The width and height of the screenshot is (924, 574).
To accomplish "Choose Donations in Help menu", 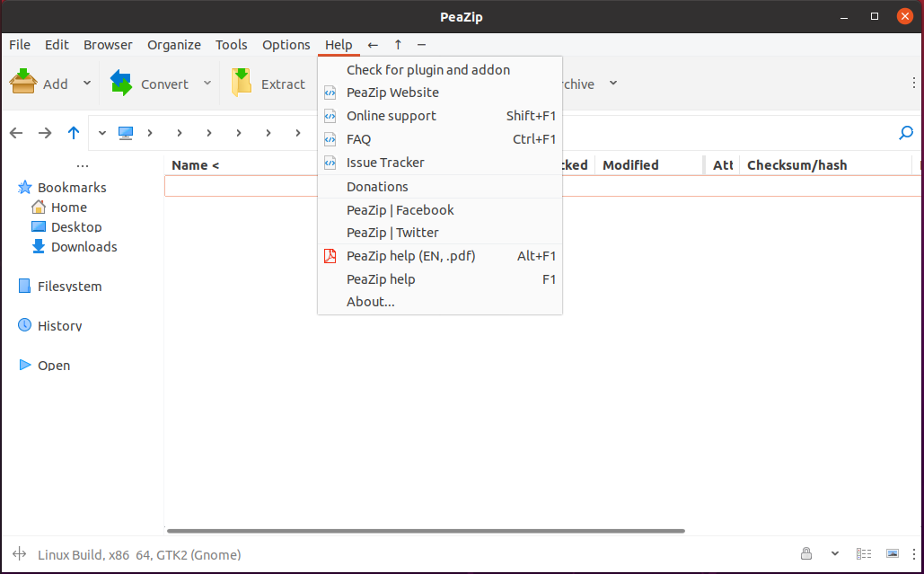I will [440, 187].
